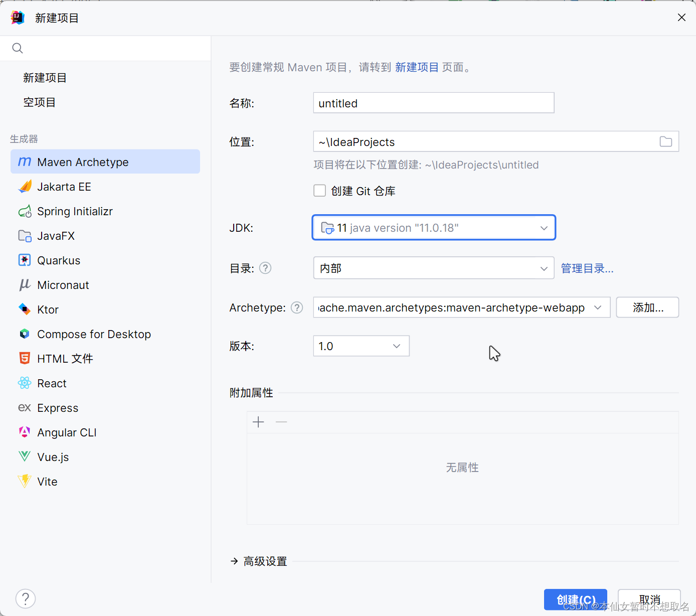Select the HTML 文件 generator
This screenshot has height=616, width=696.
click(105, 358)
